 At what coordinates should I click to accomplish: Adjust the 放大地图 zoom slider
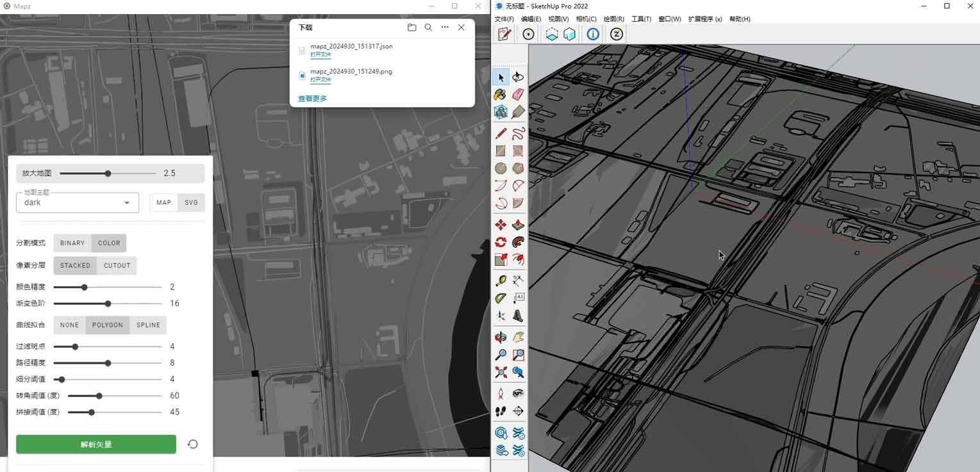(x=108, y=174)
